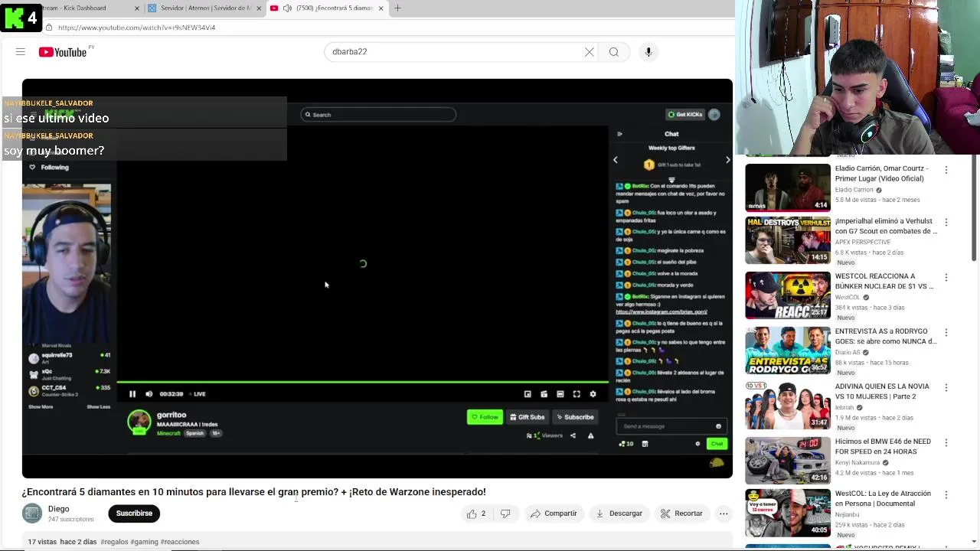
Task: Click the browser address bar URL
Action: [136, 28]
